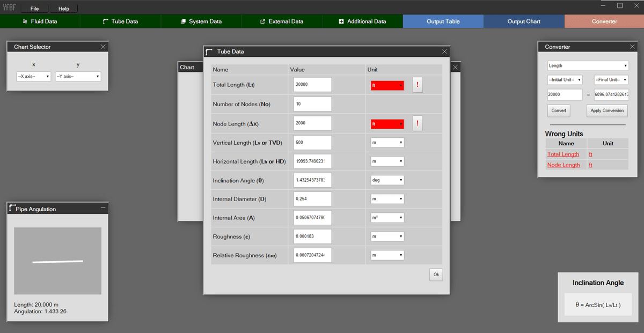
Task: Click the Number of Nodes value field
Action: pyautogui.click(x=313, y=104)
